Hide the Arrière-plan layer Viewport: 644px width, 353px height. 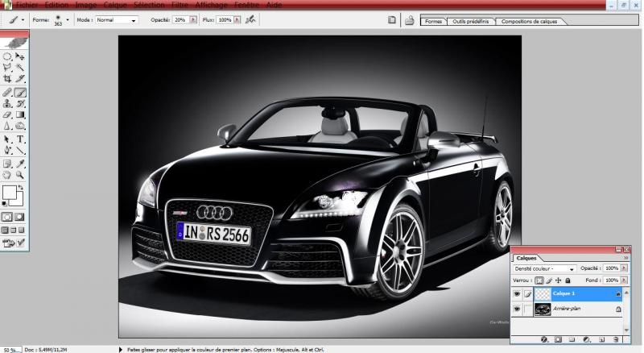(517, 309)
